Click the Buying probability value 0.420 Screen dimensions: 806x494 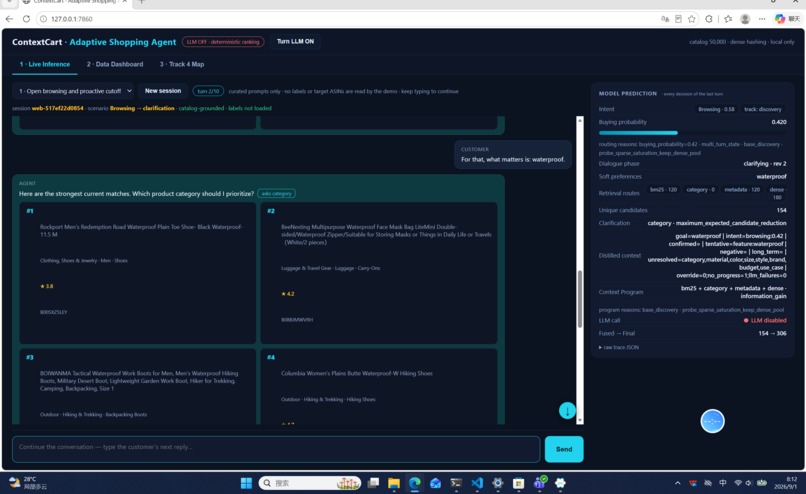[779, 122]
